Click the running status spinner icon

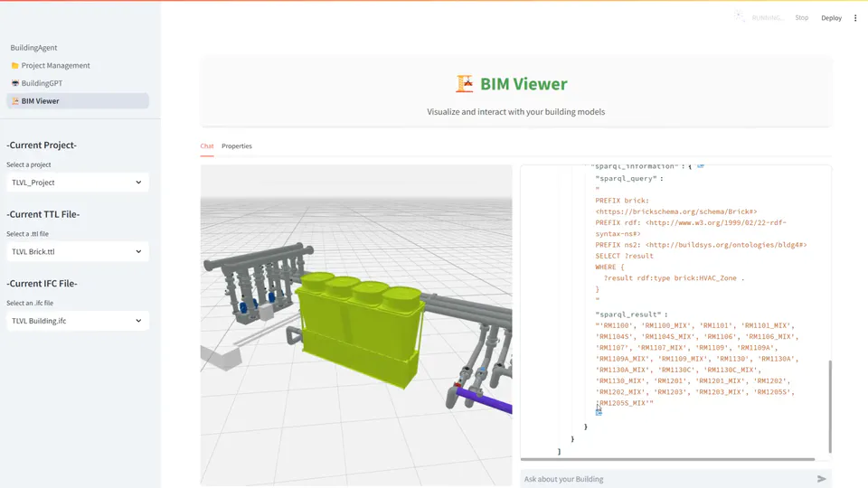click(x=739, y=16)
